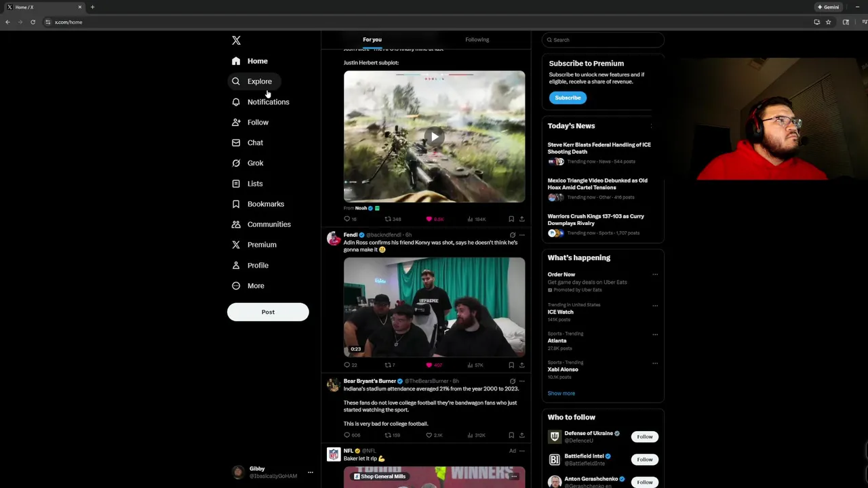This screenshot has width=868, height=488.
Task: Click the Bookmarks icon in sidebar
Action: 236,204
